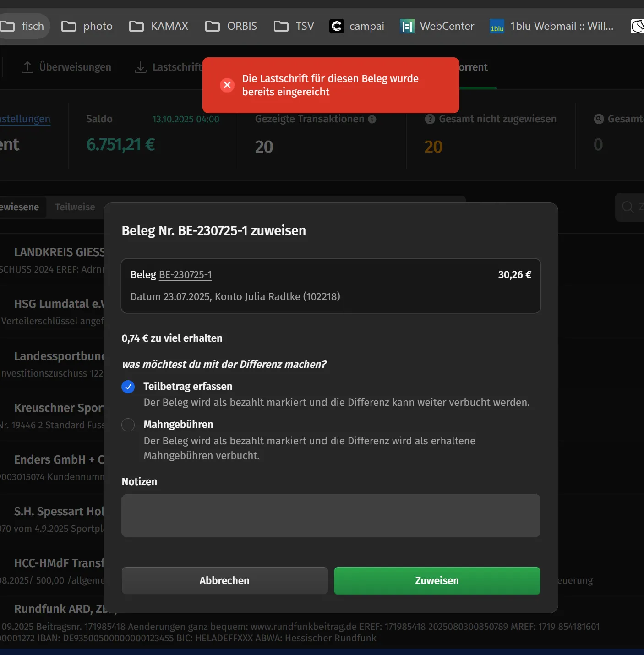Click question mark icon near Gesamt nicht zugewiesen
The image size is (644, 655).
430,119
